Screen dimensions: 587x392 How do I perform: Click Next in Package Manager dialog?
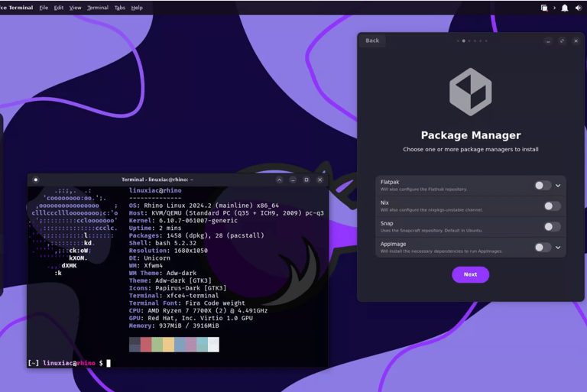[x=470, y=274]
